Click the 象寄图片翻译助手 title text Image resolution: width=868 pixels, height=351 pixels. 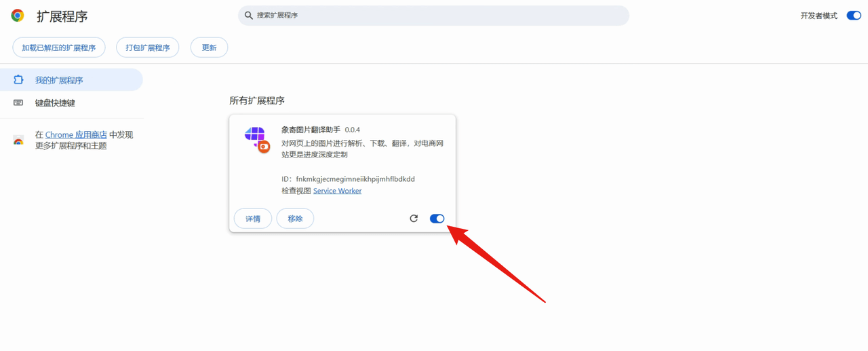point(311,130)
